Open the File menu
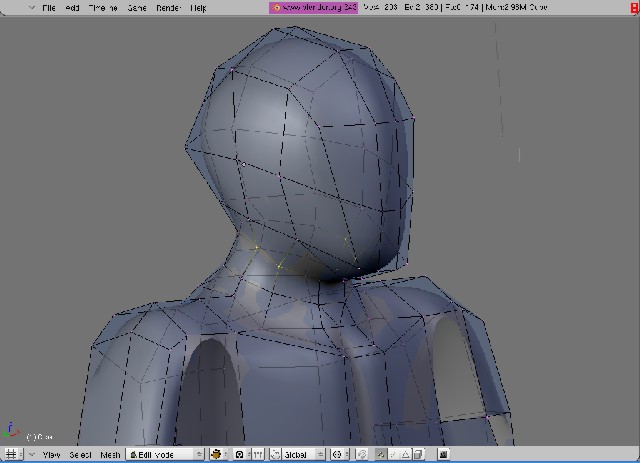This screenshot has height=463, width=640. pos(49,8)
